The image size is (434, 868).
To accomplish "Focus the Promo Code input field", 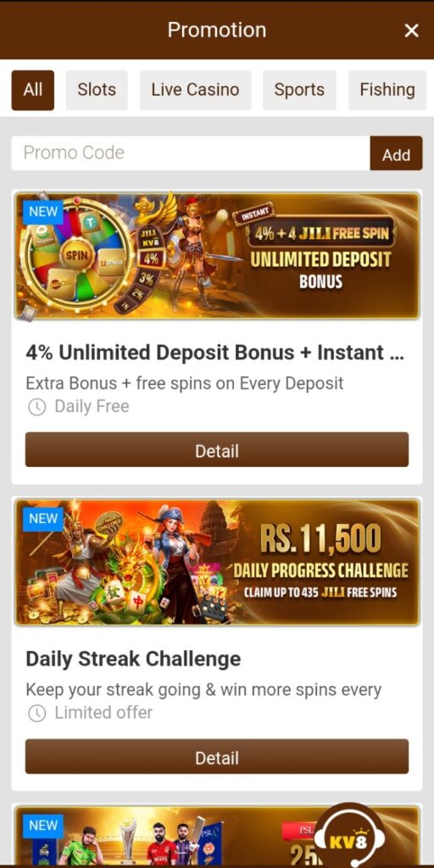I will pyautogui.click(x=191, y=153).
